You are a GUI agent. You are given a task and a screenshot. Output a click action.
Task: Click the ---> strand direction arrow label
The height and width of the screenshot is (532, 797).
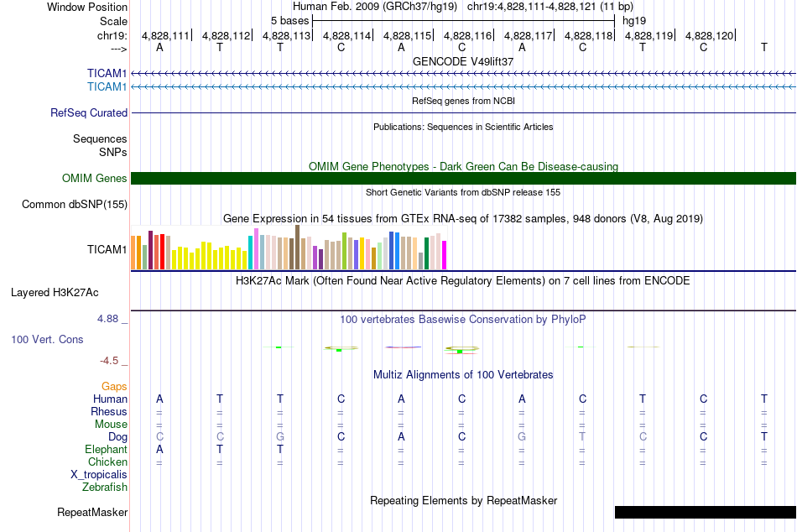coord(119,49)
